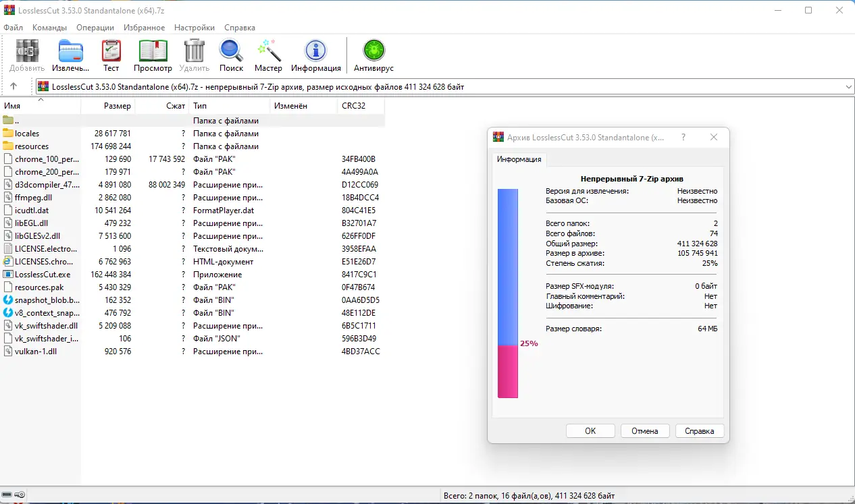Click the Добавить toolbar icon
The image size is (855, 504).
click(x=27, y=51)
